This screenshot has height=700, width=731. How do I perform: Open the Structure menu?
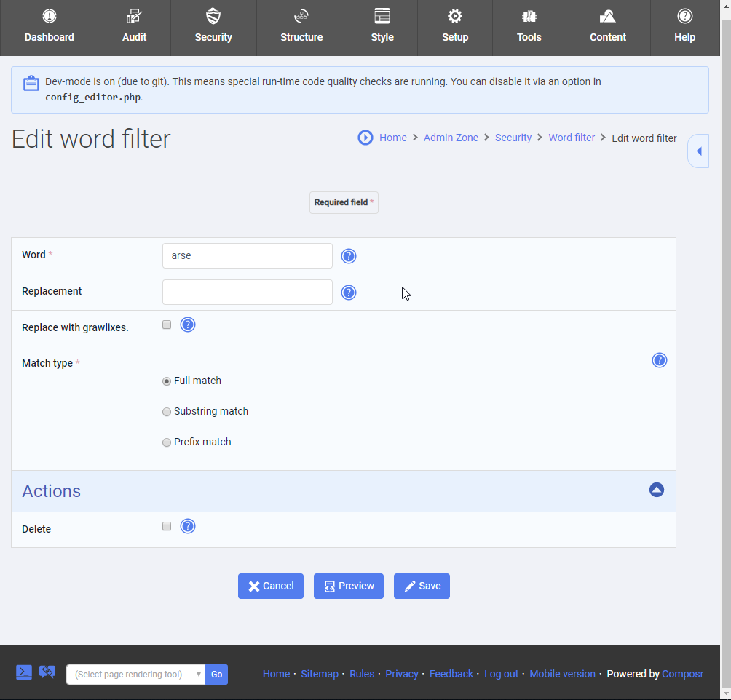[x=301, y=28]
